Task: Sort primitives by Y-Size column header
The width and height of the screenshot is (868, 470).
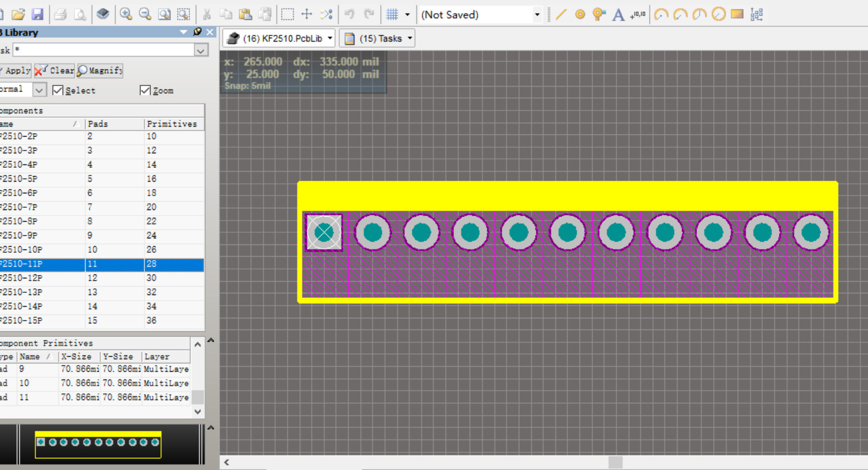Action: (x=121, y=357)
